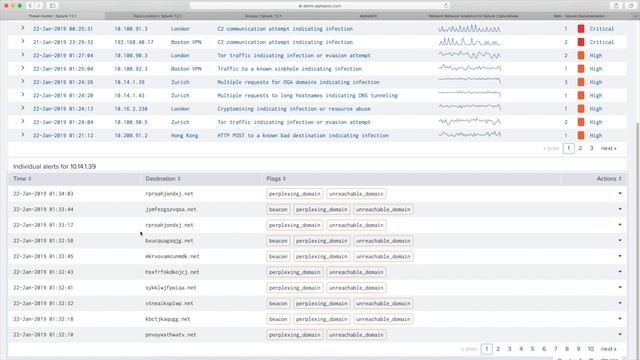Open the Safari share menu
The width and height of the screenshot is (640, 360).
click(616, 6)
